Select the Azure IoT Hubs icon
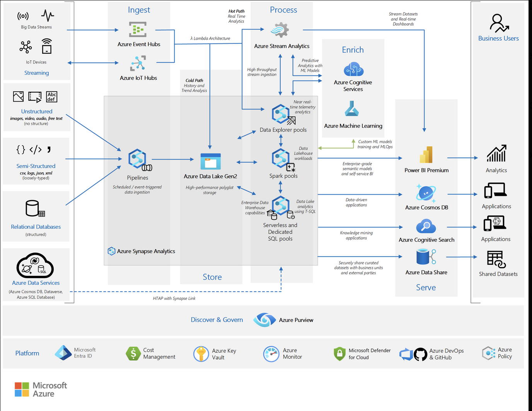 click(x=138, y=63)
